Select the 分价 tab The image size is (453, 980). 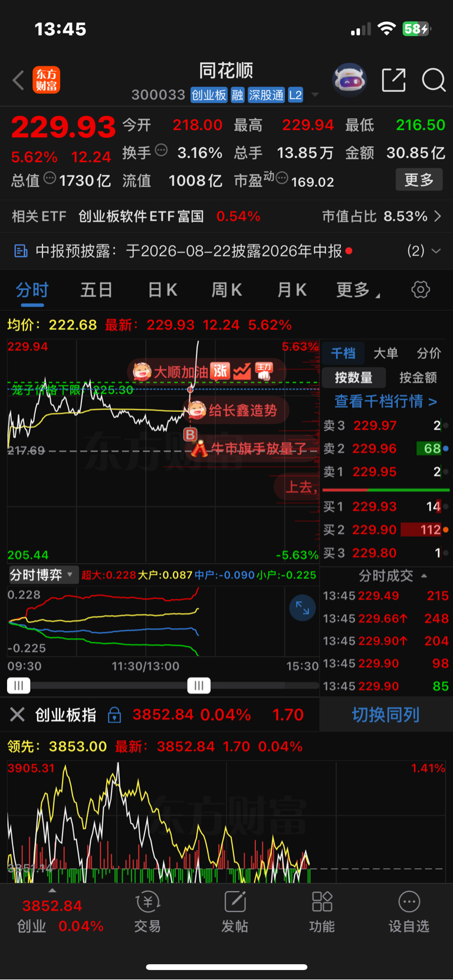coord(429,353)
